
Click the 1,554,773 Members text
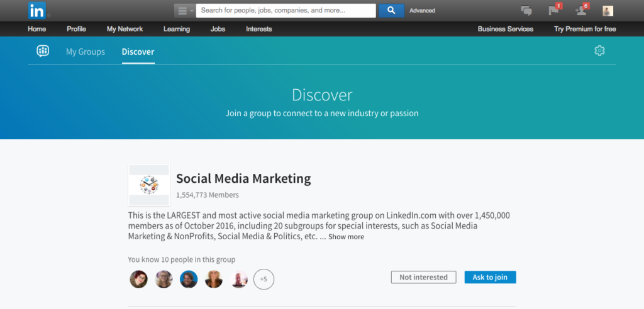click(x=208, y=195)
